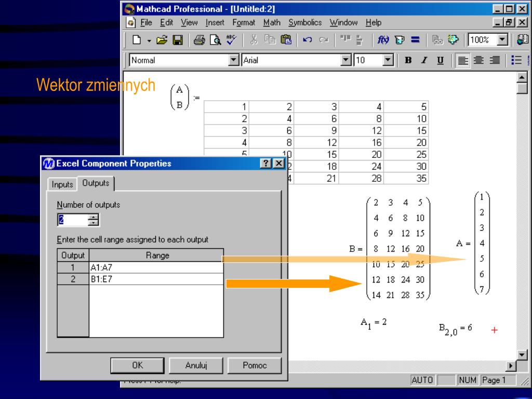
Task: Click the Insert Unit measuring cup icon
Action: (400, 40)
